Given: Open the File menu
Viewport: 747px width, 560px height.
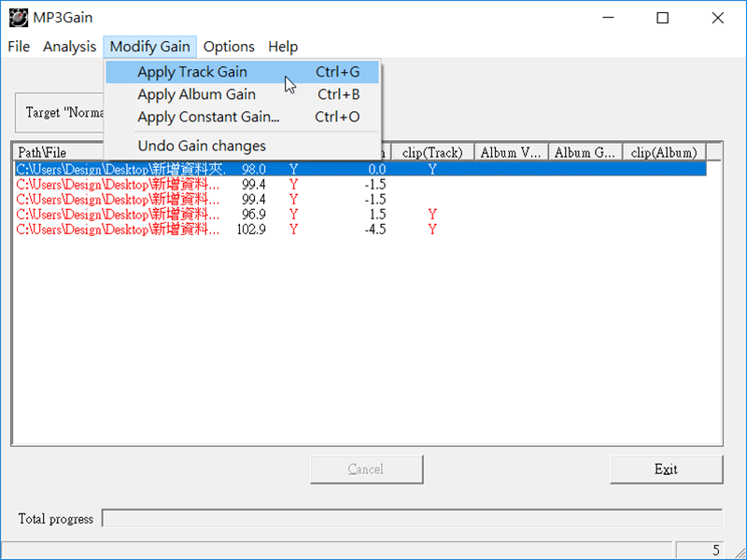Looking at the screenshot, I should [19, 47].
